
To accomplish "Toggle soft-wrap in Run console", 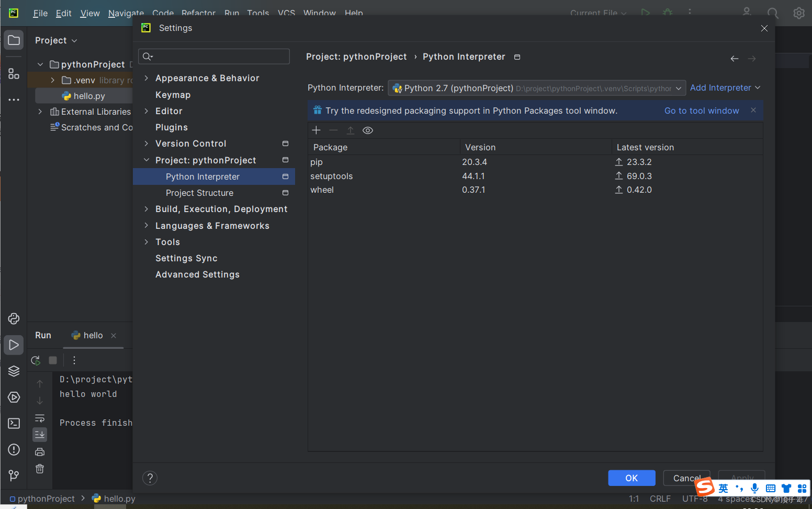I will pos(40,418).
